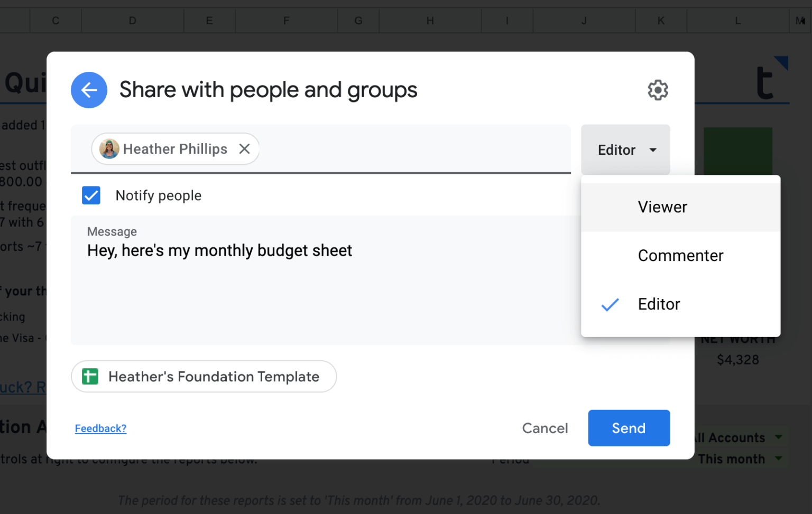Uncheck the Notify people checkbox
Viewport: 812px width, 514px height.
click(x=91, y=195)
